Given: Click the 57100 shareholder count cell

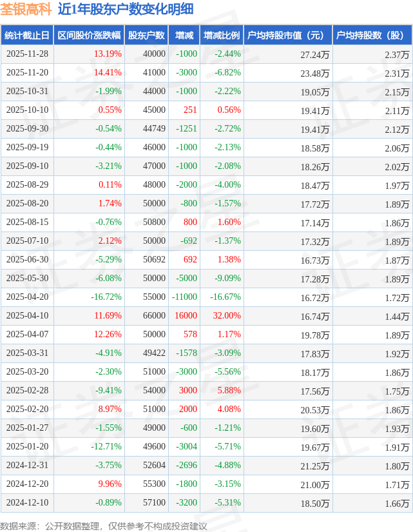Looking at the screenshot, I should [153, 503].
